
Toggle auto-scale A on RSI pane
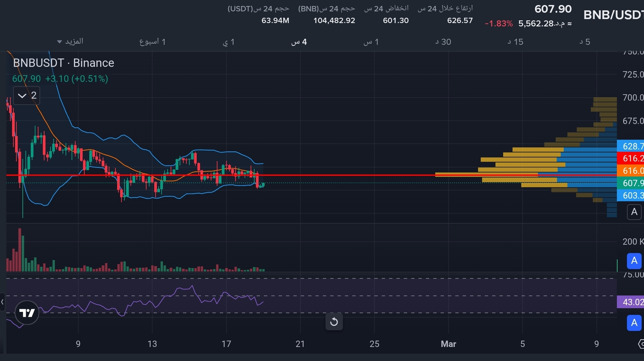pos(634,323)
